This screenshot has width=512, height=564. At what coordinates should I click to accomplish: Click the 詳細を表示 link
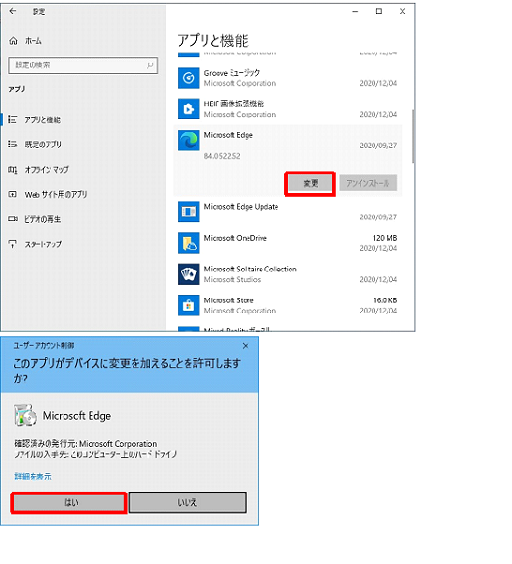point(33,477)
